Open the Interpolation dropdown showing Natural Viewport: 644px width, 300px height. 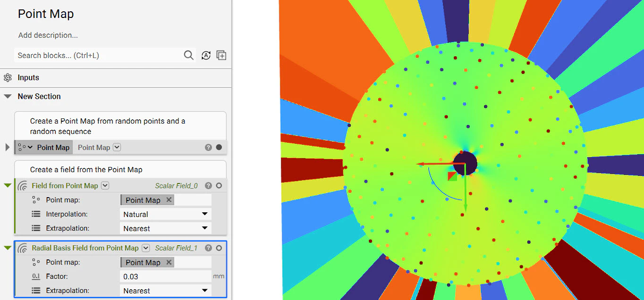point(165,214)
